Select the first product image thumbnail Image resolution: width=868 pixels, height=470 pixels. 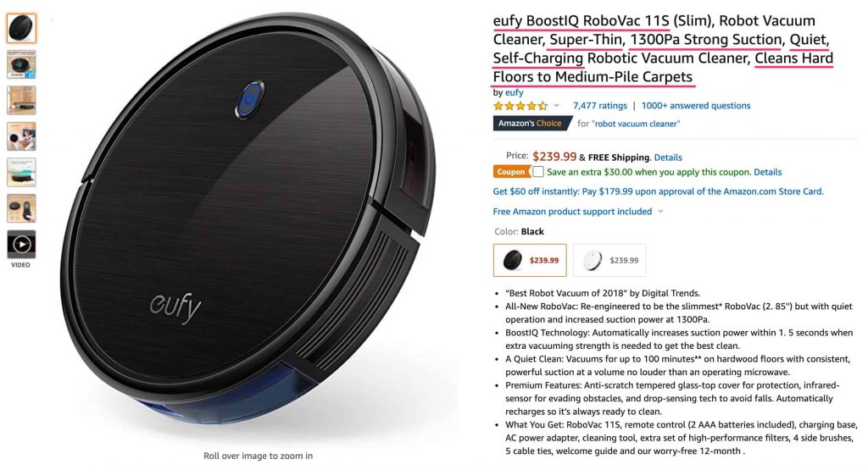21,28
